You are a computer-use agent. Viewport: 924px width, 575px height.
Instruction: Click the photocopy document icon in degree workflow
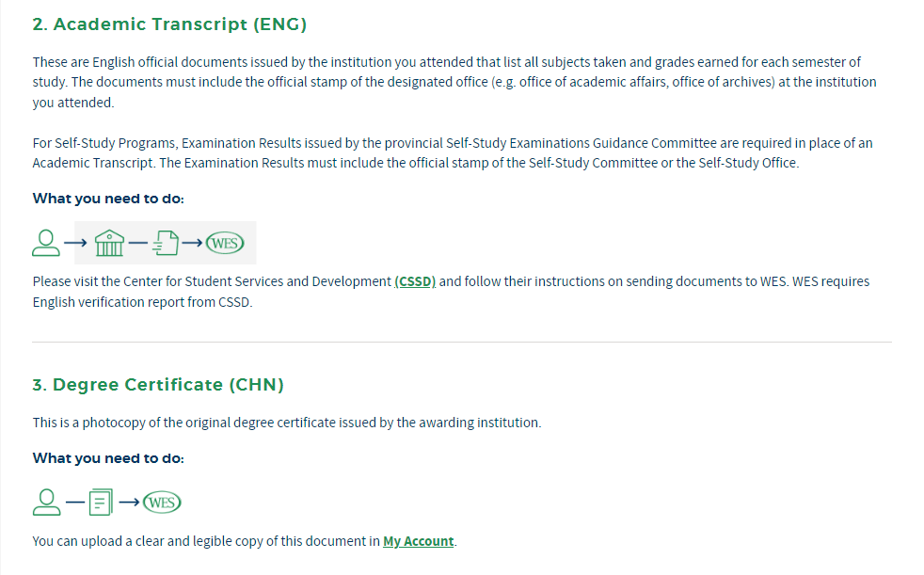pyautogui.click(x=101, y=503)
